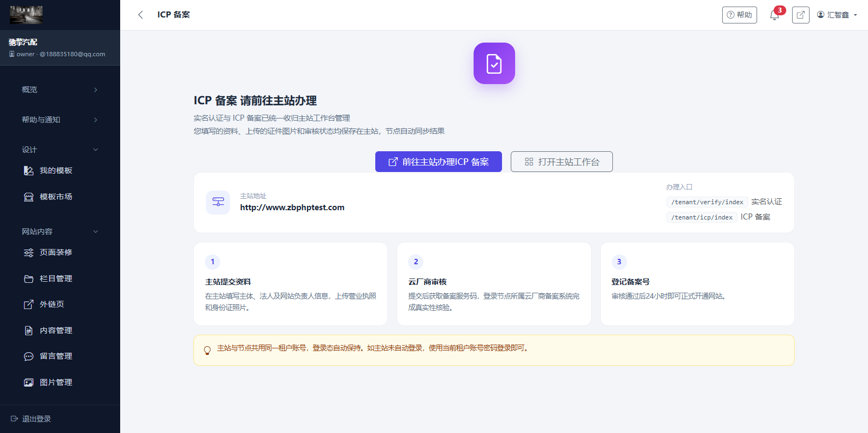This screenshot has width=868, height=433.
Task: Click the 帮助 help button
Action: coord(740,15)
